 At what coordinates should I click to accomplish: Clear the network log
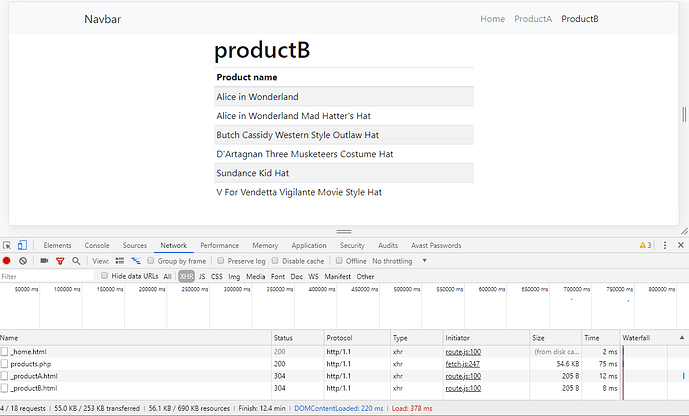[22, 261]
